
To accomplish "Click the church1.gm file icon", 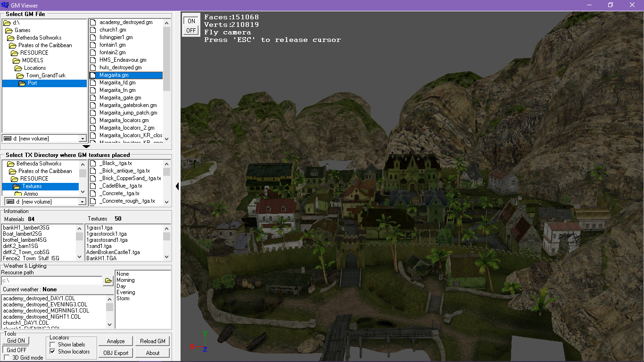I will [x=93, y=30].
